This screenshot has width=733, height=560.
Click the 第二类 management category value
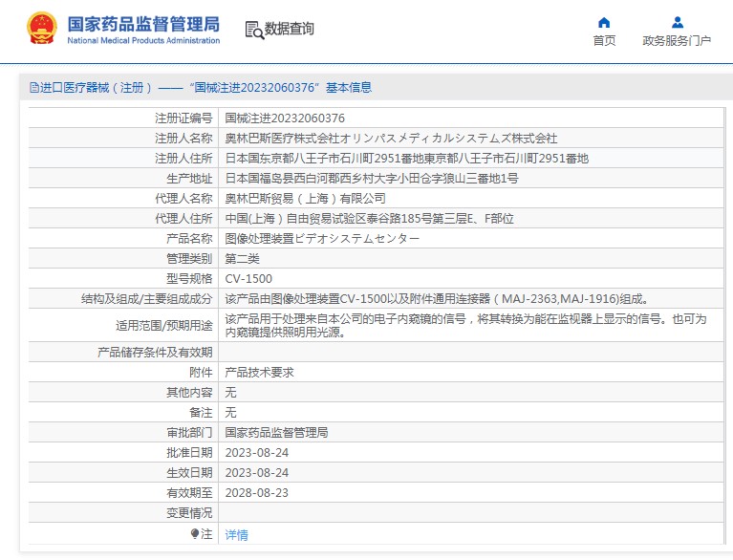click(x=242, y=259)
